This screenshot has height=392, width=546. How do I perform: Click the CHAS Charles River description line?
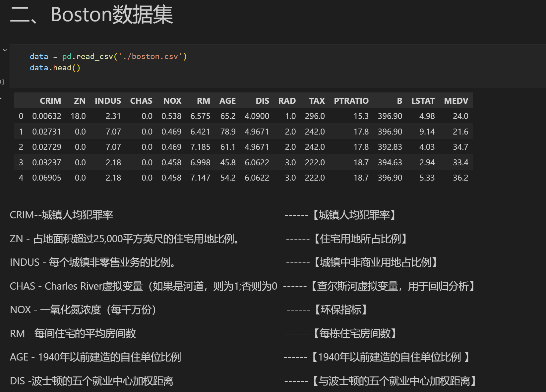(x=144, y=286)
